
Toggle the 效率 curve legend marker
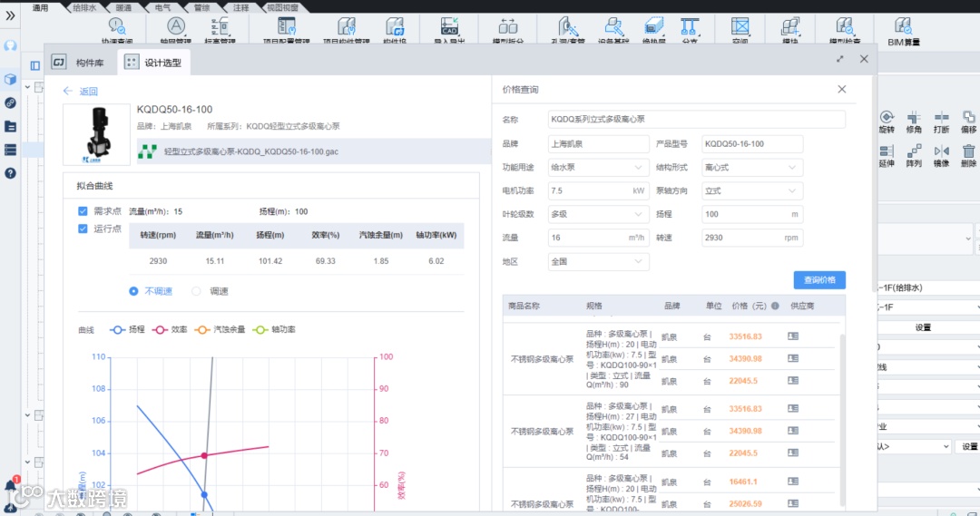click(161, 330)
